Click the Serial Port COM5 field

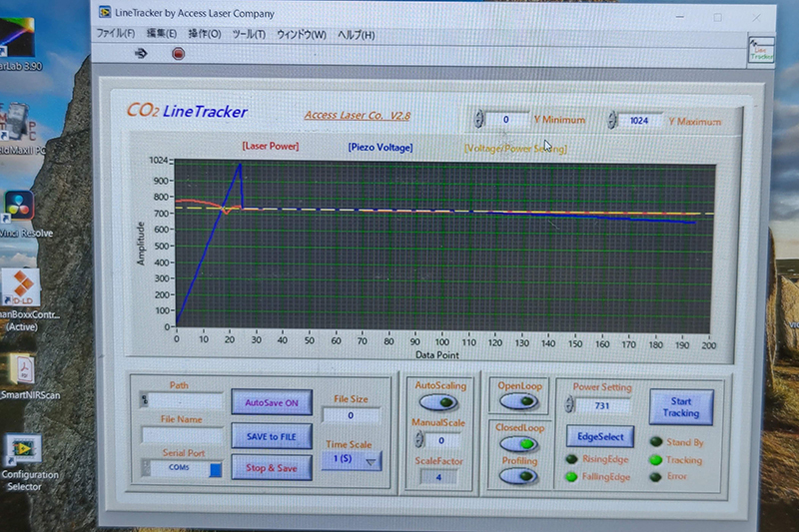[x=180, y=468]
